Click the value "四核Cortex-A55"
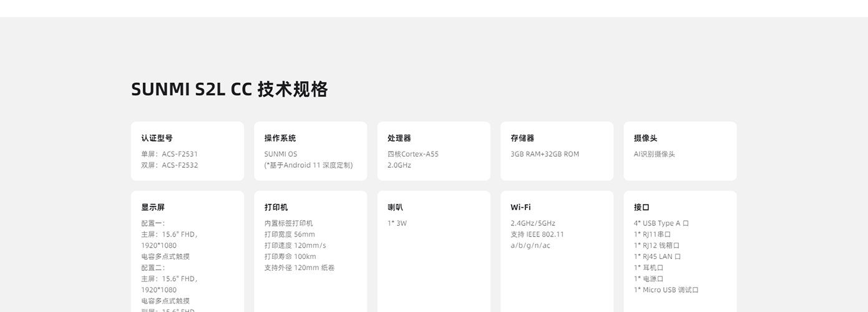The width and height of the screenshot is (868, 312). click(x=413, y=154)
